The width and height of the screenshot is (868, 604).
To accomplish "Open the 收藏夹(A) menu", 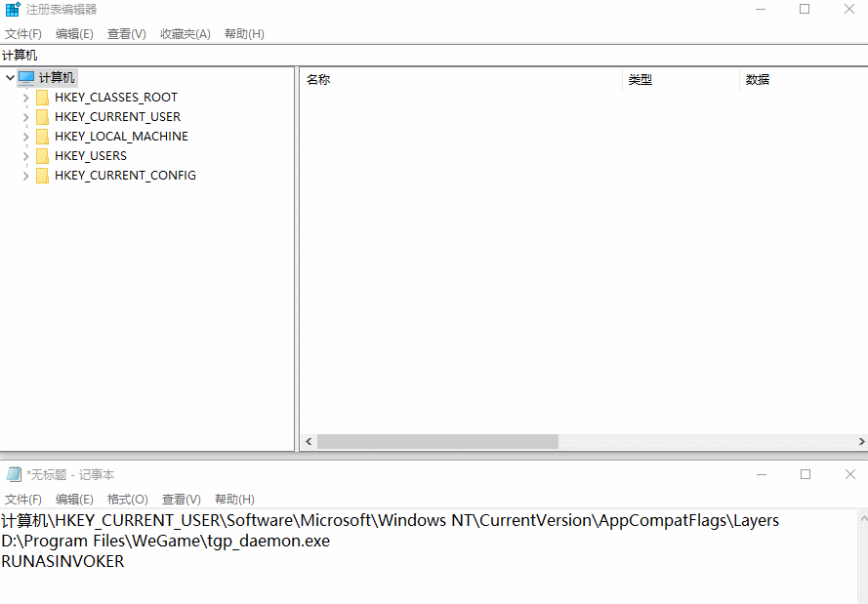I will 185,33.
